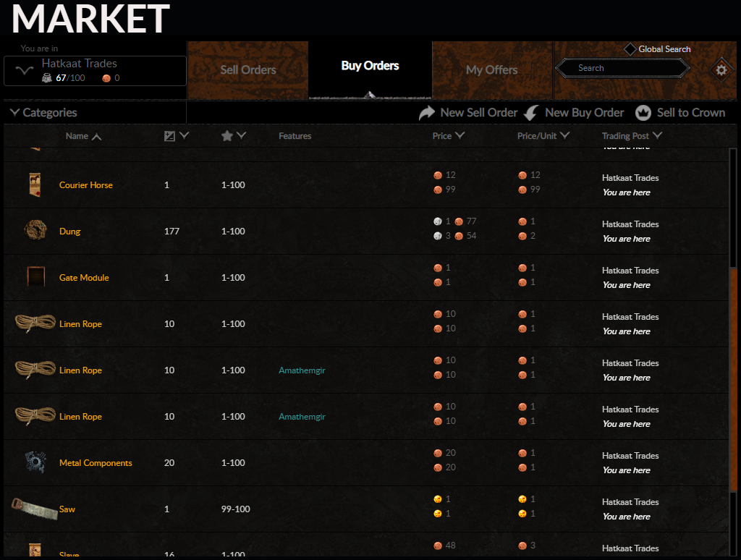741x560 pixels.
Task: Click Hatkaat Trades in the Dung row
Action: (x=630, y=224)
